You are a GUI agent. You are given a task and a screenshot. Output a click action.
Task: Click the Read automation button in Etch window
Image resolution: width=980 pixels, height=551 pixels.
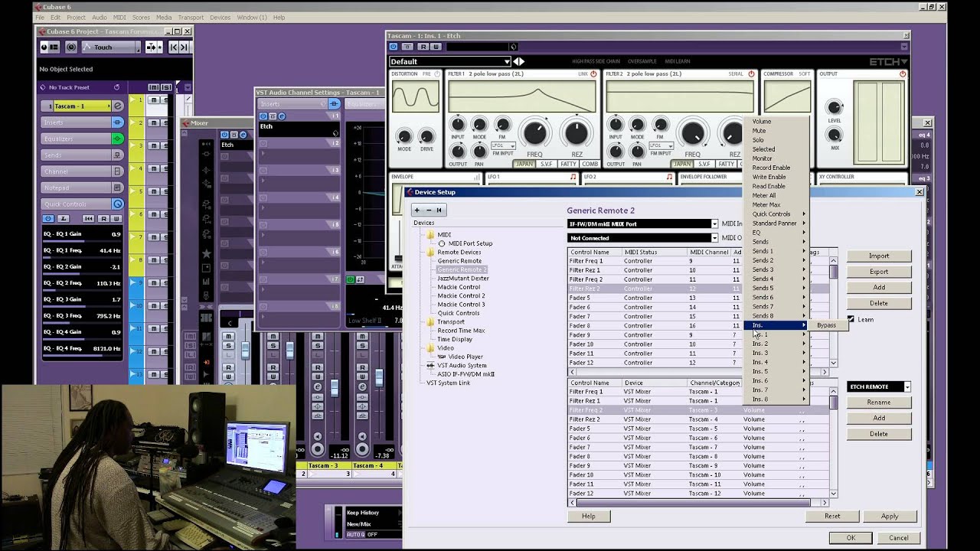point(425,47)
